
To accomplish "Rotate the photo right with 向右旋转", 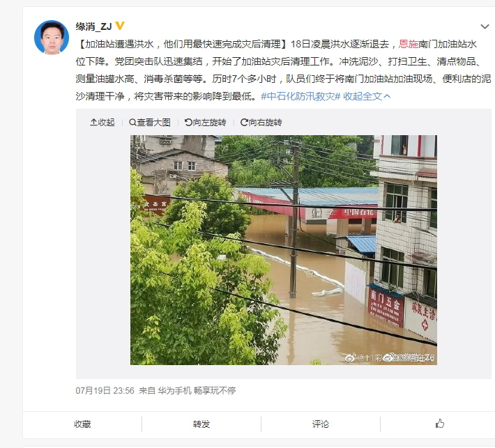I will pyautogui.click(x=261, y=123).
